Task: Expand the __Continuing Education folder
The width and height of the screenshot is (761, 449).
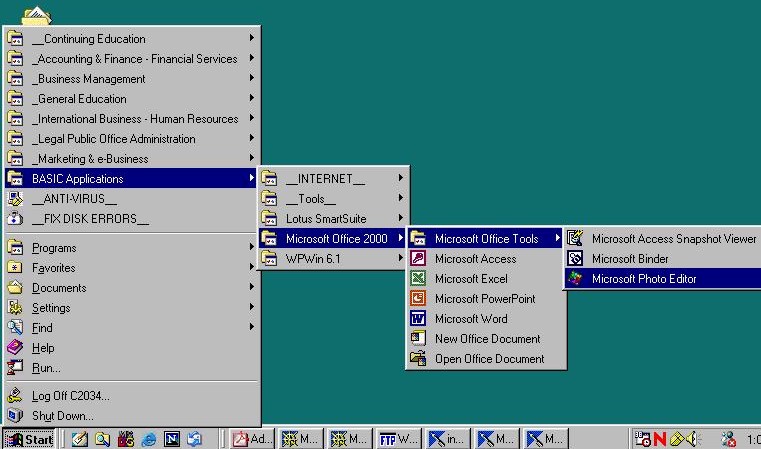Action: [131, 38]
